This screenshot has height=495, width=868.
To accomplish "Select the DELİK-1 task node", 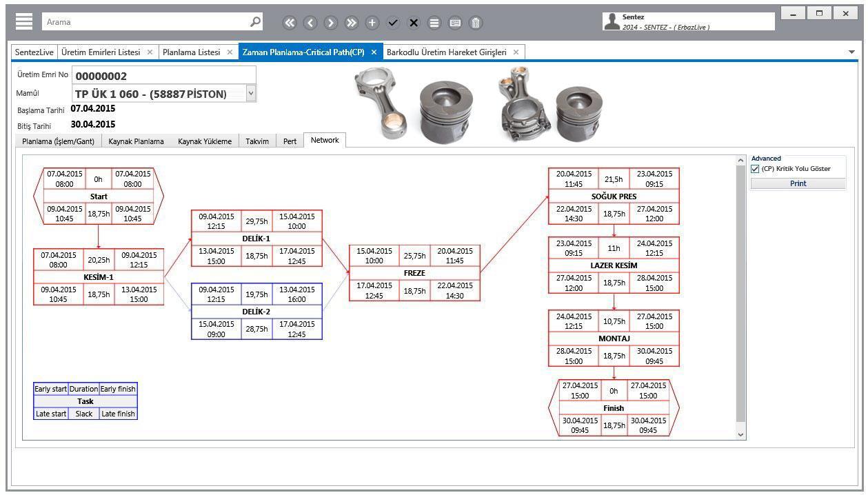I will [256, 239].
